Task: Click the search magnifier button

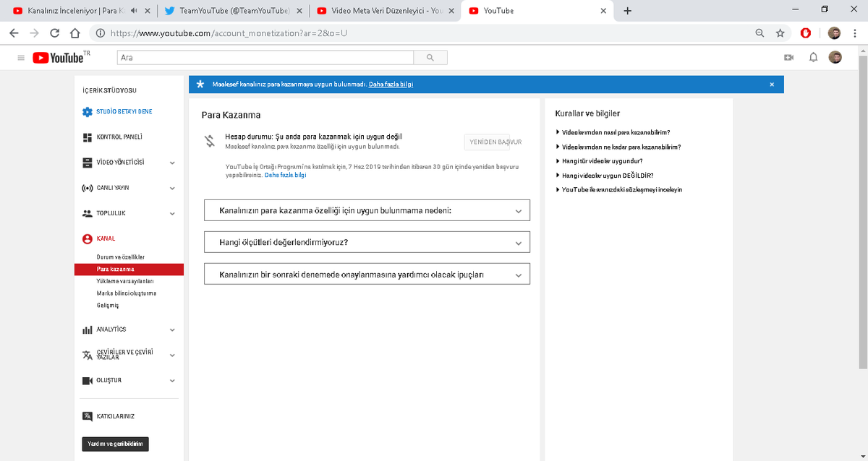Action: coord(430,57)
